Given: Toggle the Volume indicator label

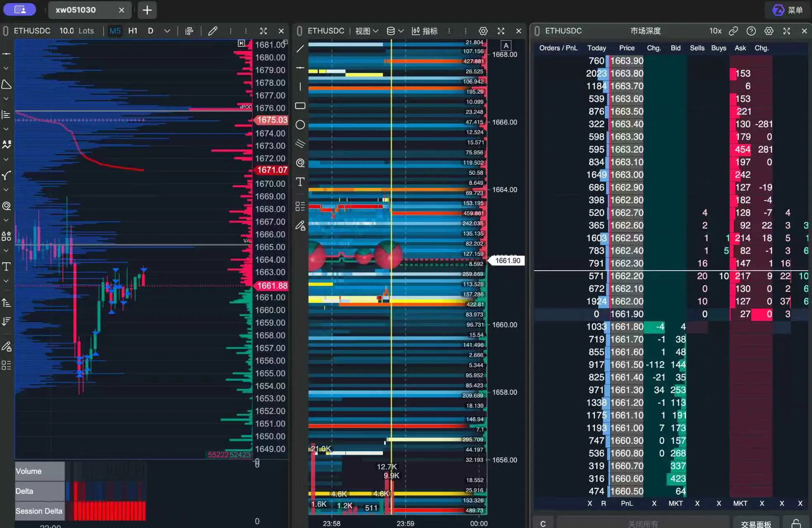Looking at the screenshot, I should (x=40, y=471).
